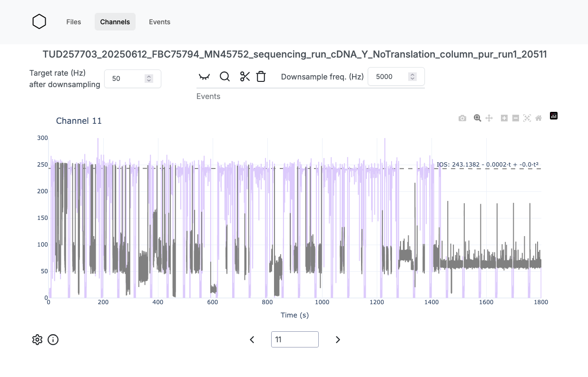Open channel settings via the gear icon

pyautogui.click(x=37, y=339)
